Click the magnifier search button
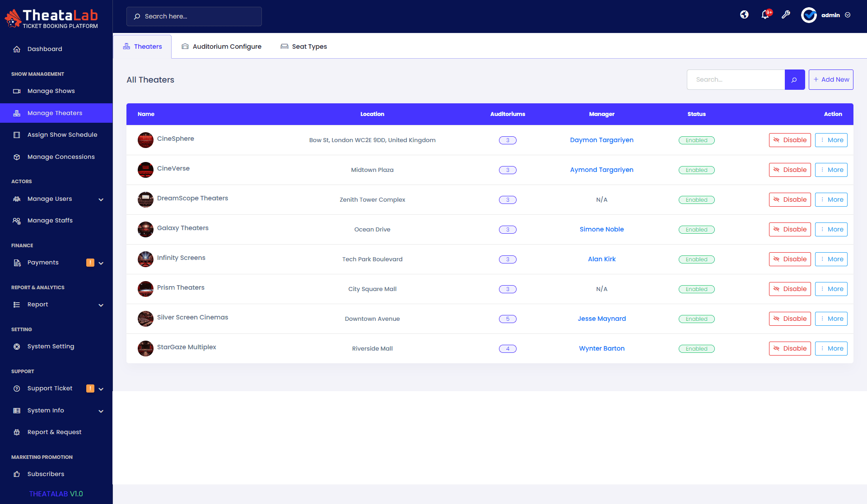867x504 pixels. [794, 80]
